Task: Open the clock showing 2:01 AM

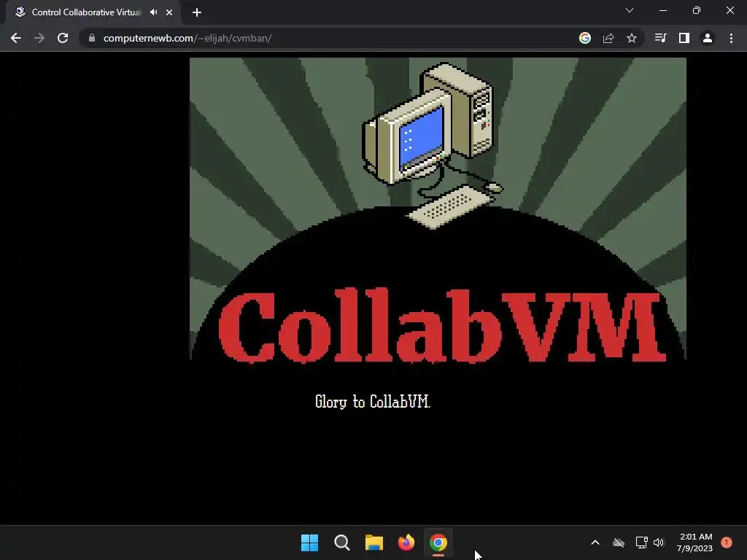Action: coord(695,542)
